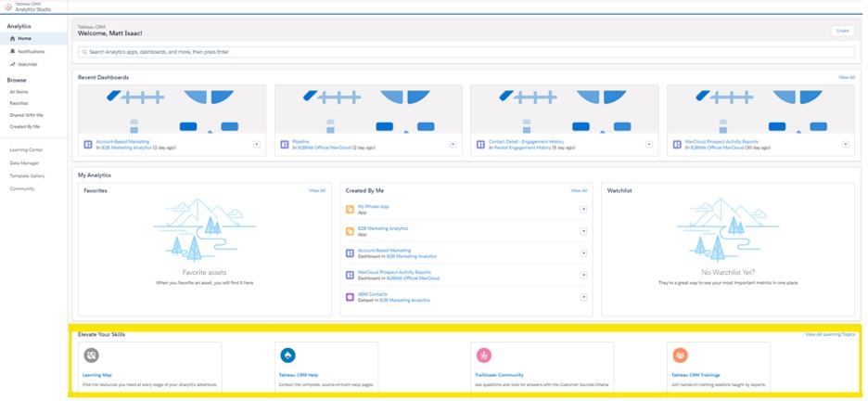The width and height of the screenshot is (868, 401).
Task: Open Contact Detail - Engagement History link
Action: [527, 142]
